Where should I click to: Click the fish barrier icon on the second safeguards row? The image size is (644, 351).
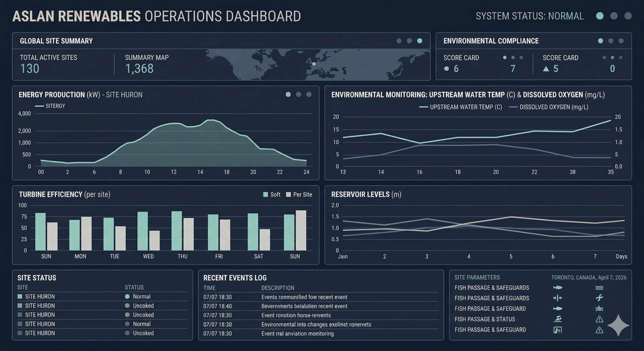pyautogui.click(x=558, y=298)
